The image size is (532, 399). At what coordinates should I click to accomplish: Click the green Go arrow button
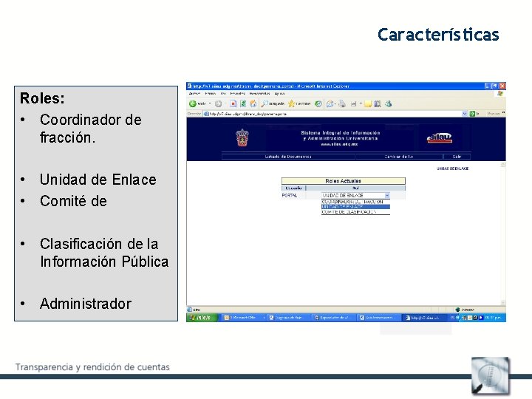[x=472, y=114]
